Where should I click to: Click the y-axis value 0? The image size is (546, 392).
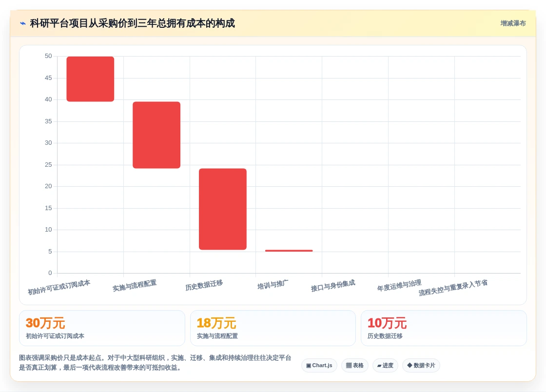[x=50, y=273]
